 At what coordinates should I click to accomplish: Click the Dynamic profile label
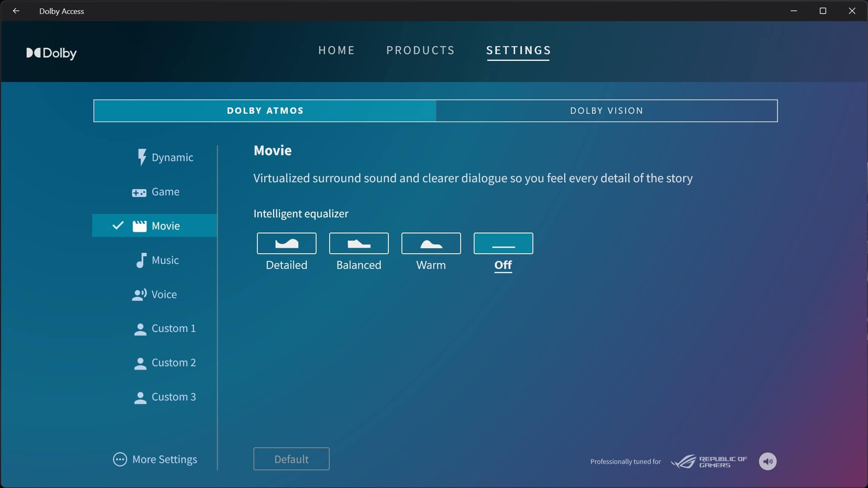[172, 157]
